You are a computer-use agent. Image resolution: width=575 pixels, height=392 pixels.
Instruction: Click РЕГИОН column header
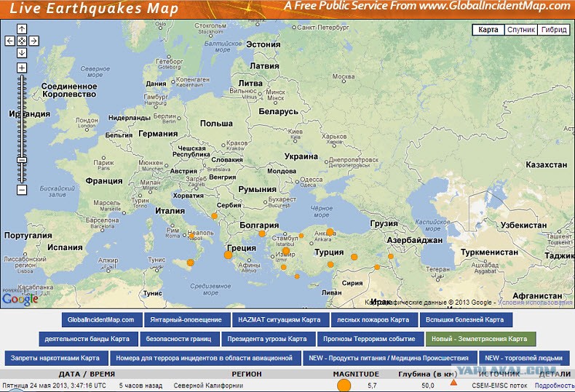pyautogui.click(x=247, y=374)
